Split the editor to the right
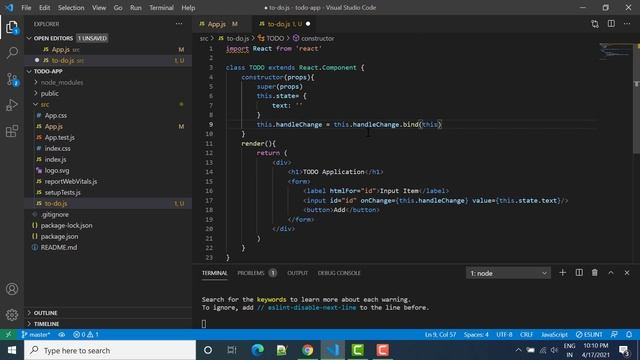Viewport: 640px width, 360px height. click(x=611, y=24)
